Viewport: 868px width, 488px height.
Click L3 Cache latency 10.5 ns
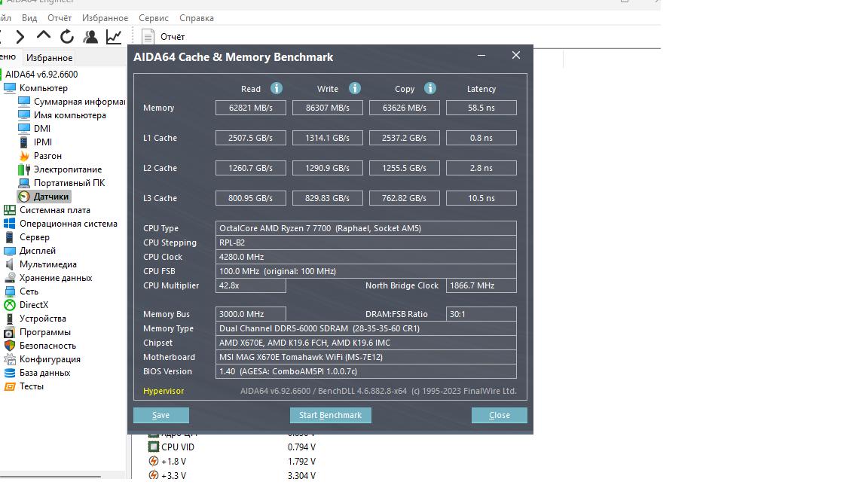481,198
